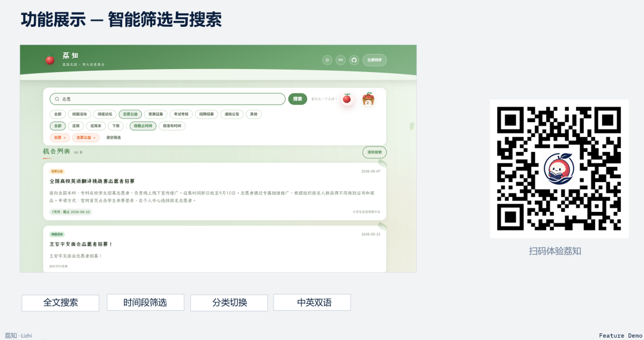Select the 通知公告 category chip
644x340 pixels.
(x=231, y=114)
